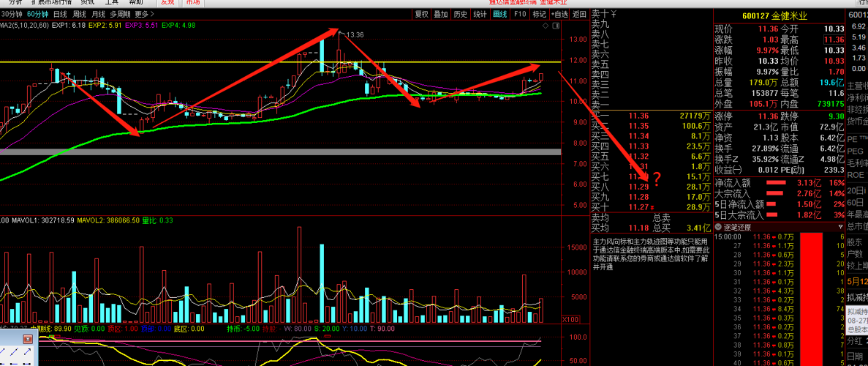Screen dimensions: 868x366
Task: Open the filter funnel in 逐笔还原 header
Action: 841,228
